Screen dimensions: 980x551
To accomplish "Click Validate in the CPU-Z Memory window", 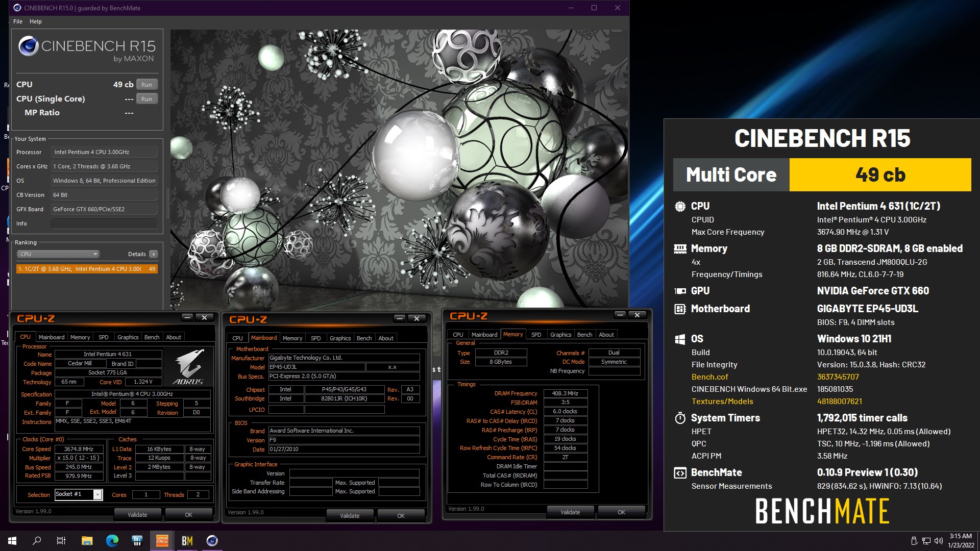I will click(570, 512).
